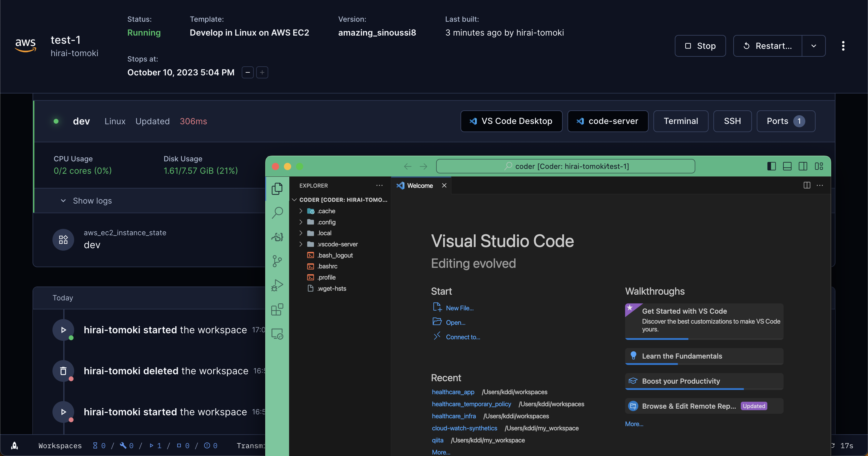Viewport: 868px width, 456px height.
Task: Toggle the bottom panel visibility
Action: 787,166
